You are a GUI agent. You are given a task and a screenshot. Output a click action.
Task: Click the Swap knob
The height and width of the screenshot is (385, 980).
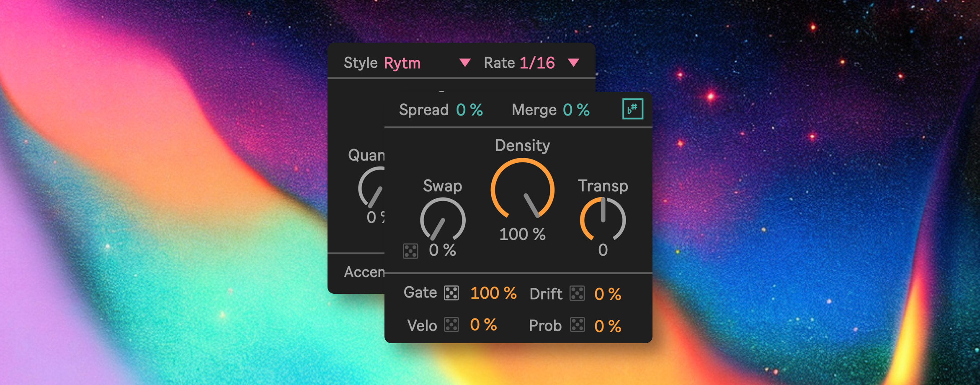pyautogui.click(x=443, y=220)
